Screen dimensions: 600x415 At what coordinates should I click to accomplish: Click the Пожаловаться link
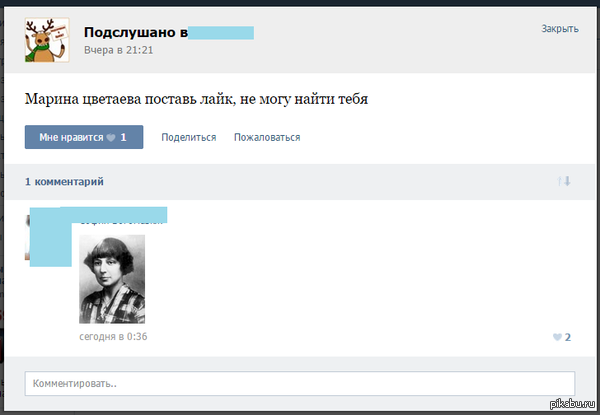pyautogui.click(x=267, y=138)
